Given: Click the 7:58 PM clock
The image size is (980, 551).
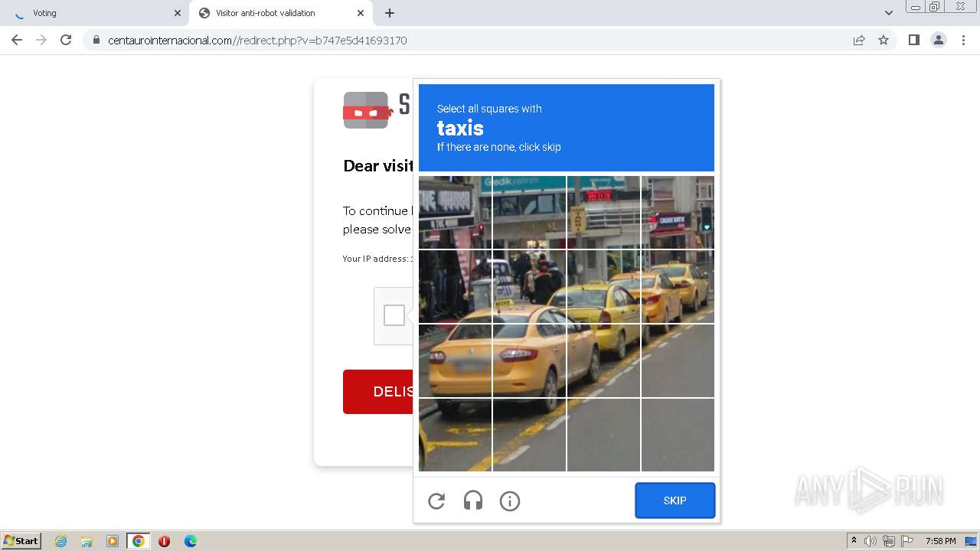Looking at the screenshot, I should click(x=940, y=541).
